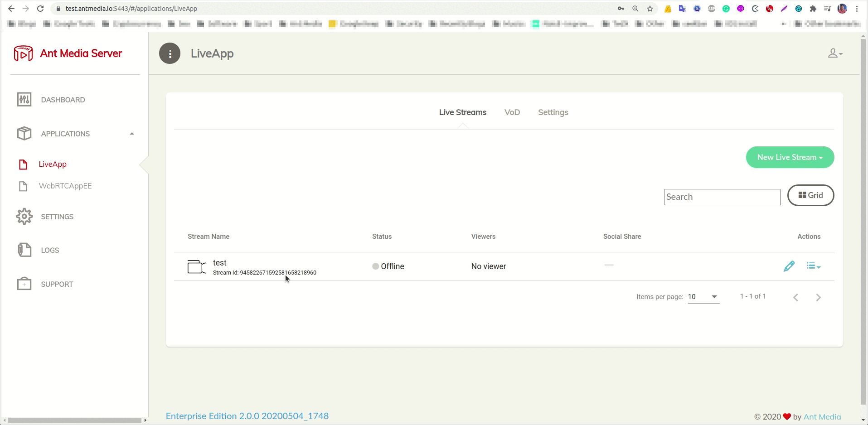
Task: Click the Status column header
Action: (382, 237)
